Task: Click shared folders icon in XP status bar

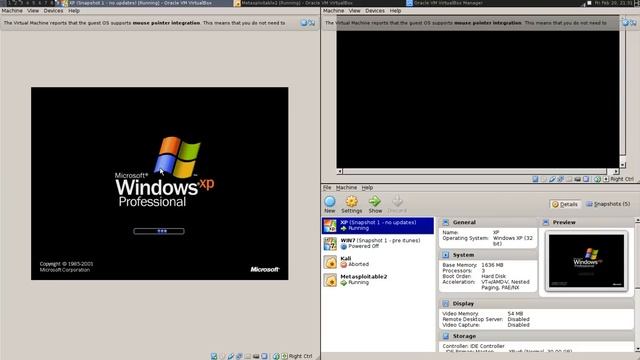Action: coord(248,356)
